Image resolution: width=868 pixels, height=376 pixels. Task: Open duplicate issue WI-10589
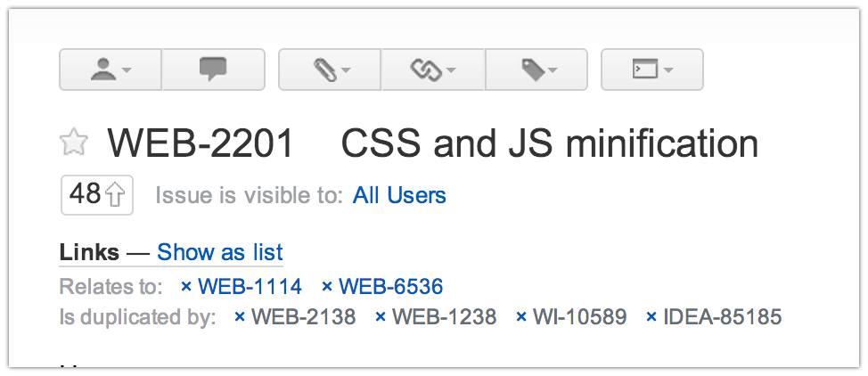[579, 317]
